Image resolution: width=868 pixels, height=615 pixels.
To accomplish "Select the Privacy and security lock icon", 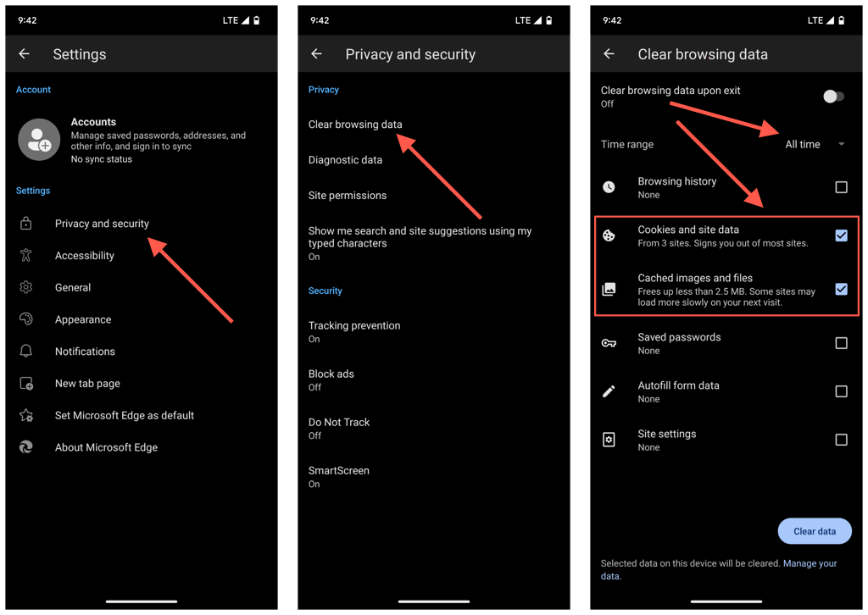I will click(25, 223).
